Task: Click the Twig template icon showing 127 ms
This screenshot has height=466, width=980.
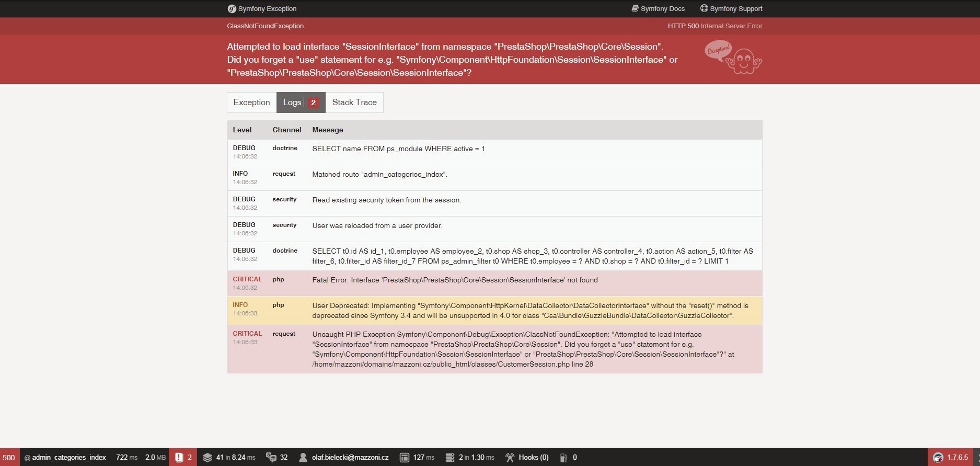Action: pyautogui.click(x=404, y=457)
